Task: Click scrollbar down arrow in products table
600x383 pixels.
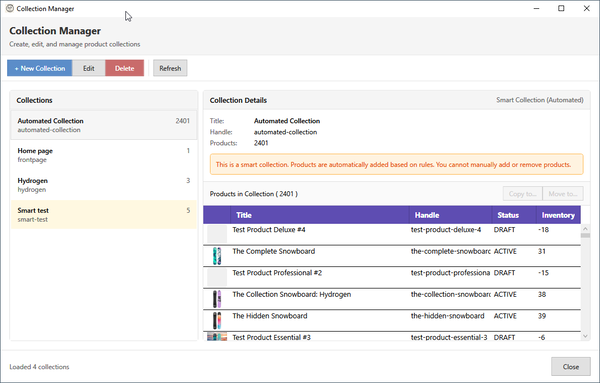Action: coord(585,336)
